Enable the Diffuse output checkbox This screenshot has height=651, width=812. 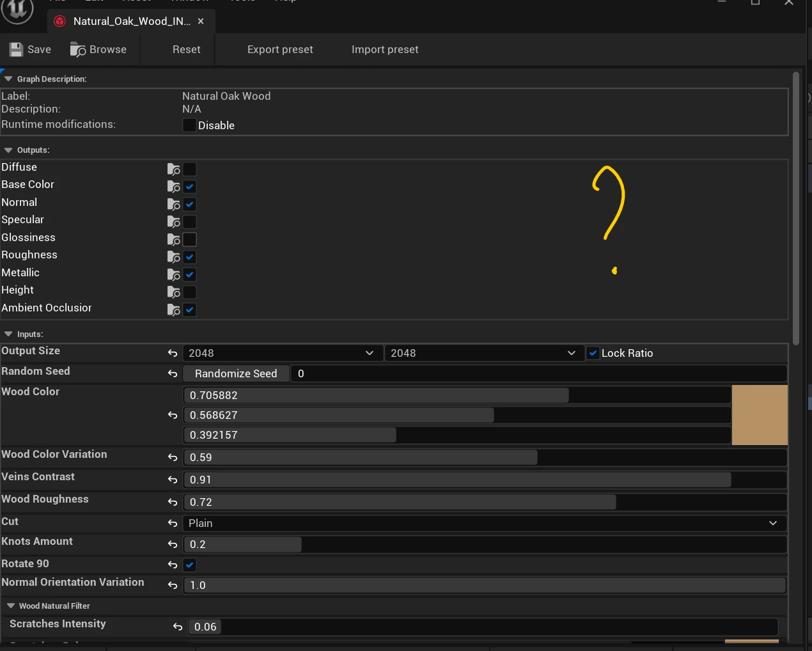(189, 169)
